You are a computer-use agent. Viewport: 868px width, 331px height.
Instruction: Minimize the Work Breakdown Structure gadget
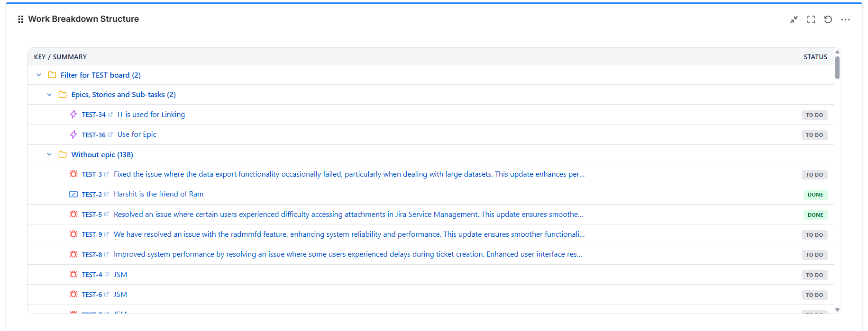pos(794,19)
